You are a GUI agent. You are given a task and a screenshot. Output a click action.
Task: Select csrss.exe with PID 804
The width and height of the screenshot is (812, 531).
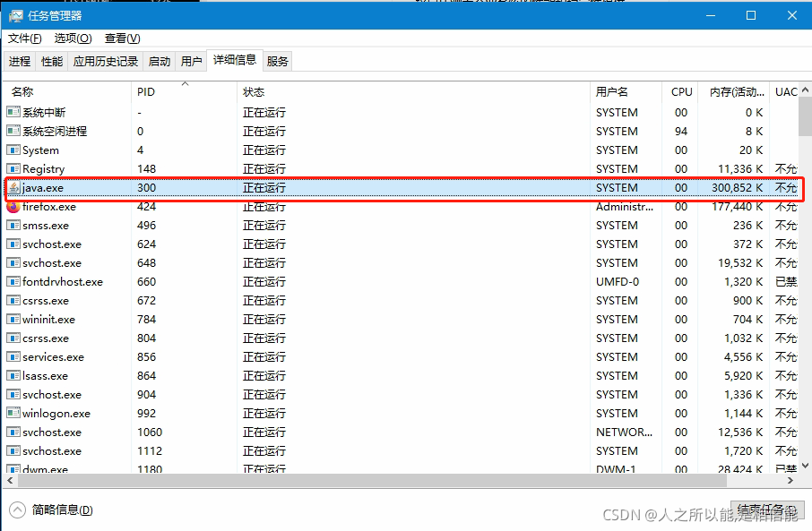click(402, 338)
